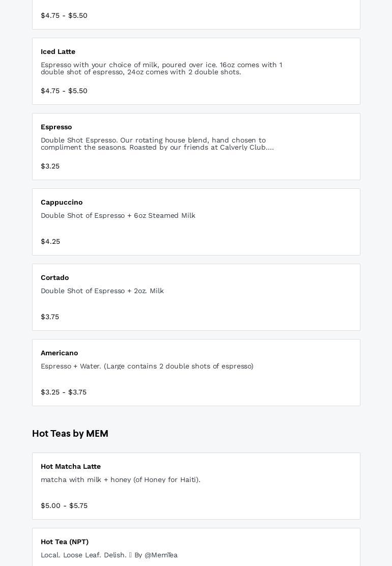Choose the Americano item title

tap(60, 353)
